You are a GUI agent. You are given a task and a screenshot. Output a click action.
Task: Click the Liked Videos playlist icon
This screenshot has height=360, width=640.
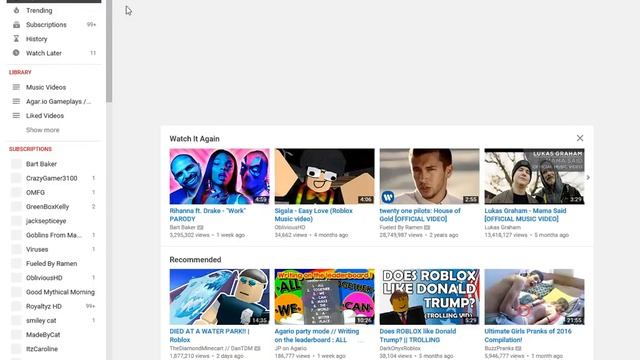tap(16, 116)
